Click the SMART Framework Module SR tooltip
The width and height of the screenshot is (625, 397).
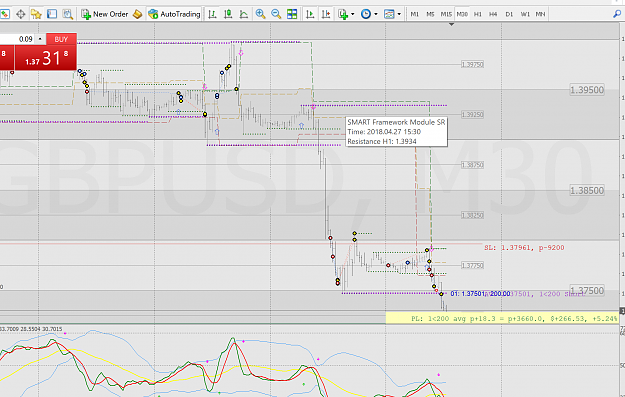pos(396,132)
